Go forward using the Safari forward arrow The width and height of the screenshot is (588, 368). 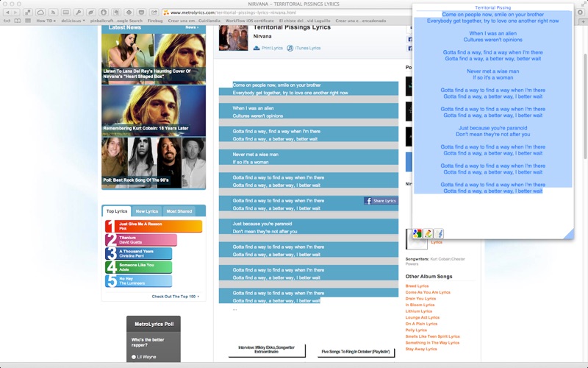pyautogui.click(x=15, y=13)
